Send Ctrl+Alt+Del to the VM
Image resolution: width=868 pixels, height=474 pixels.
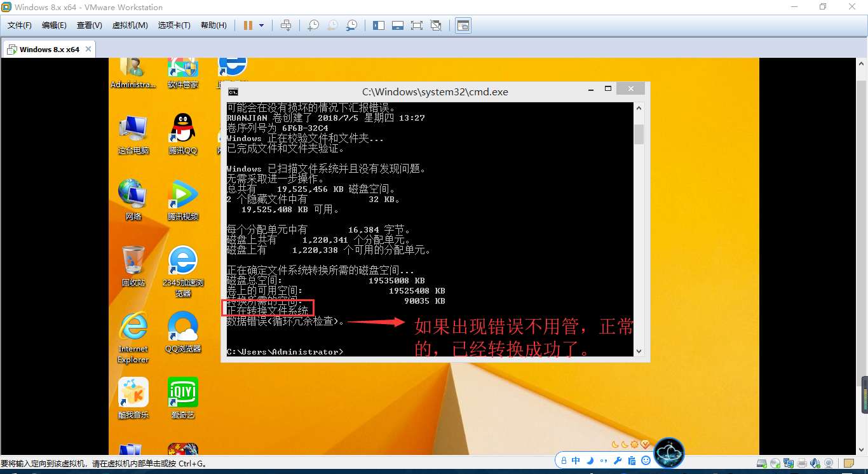[x=287, y=25]
